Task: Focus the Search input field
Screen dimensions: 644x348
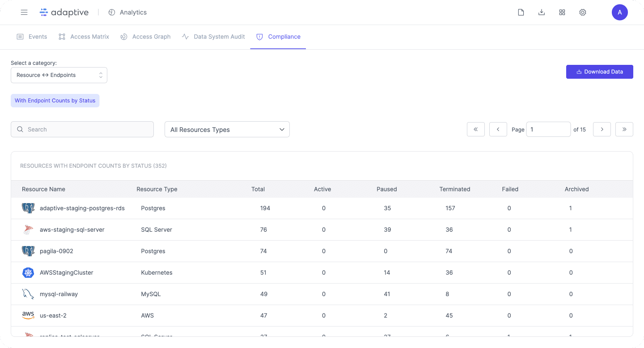Action: pos(82,129)
